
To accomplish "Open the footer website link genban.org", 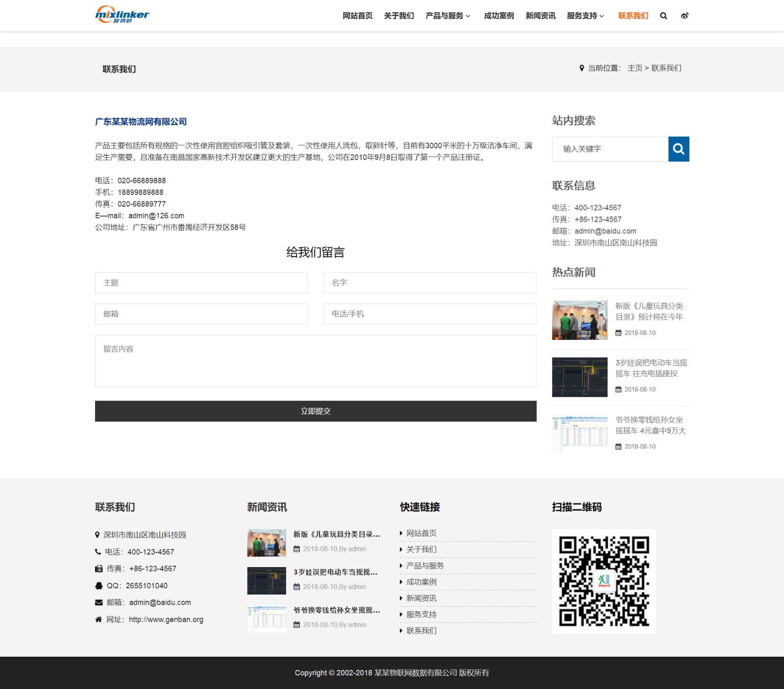I will coord(166,619).
